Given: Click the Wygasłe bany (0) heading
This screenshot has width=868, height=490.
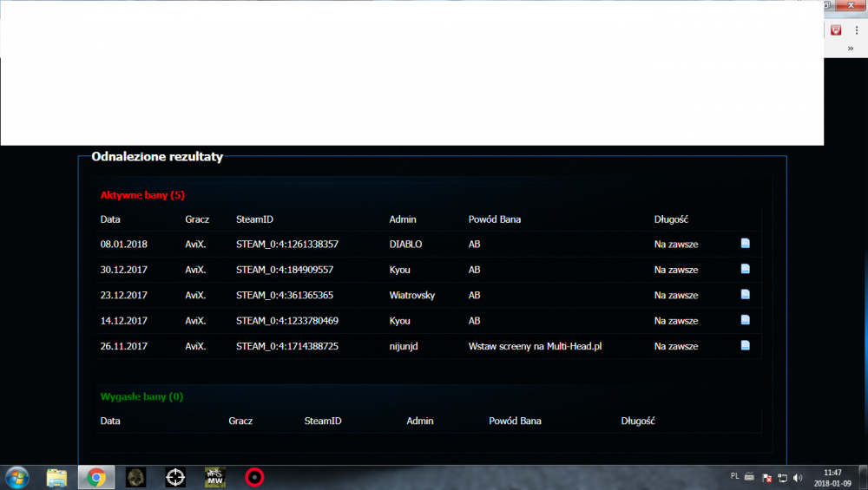Looking at the screenshot, I should (x=141, y=397).
